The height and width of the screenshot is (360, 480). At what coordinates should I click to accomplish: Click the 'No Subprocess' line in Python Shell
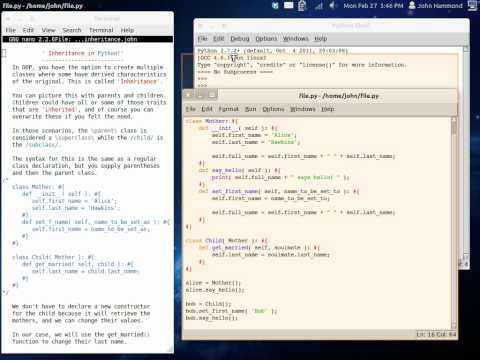[x=235, y=72]
